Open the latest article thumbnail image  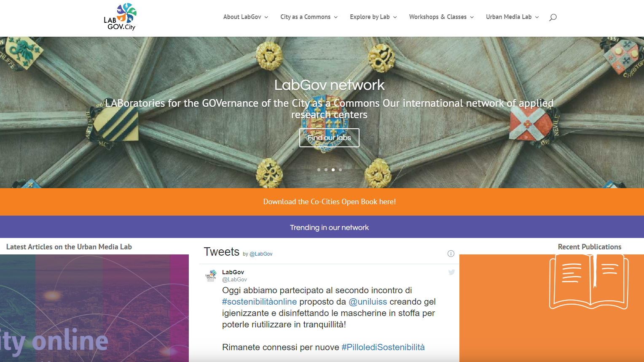[94, 308]
